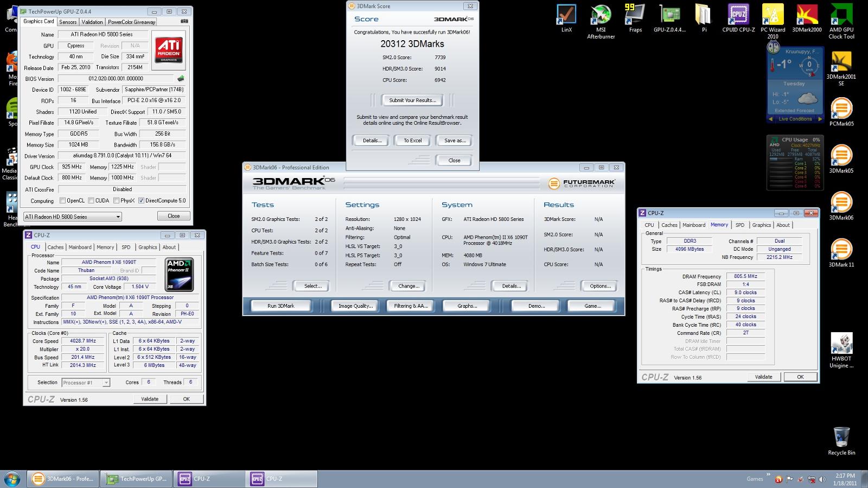Image resolution: width=868 pixels, height=488 pixels.
Task: Click the BIOS Version field in GPU-Z
Action: [116, 79]
